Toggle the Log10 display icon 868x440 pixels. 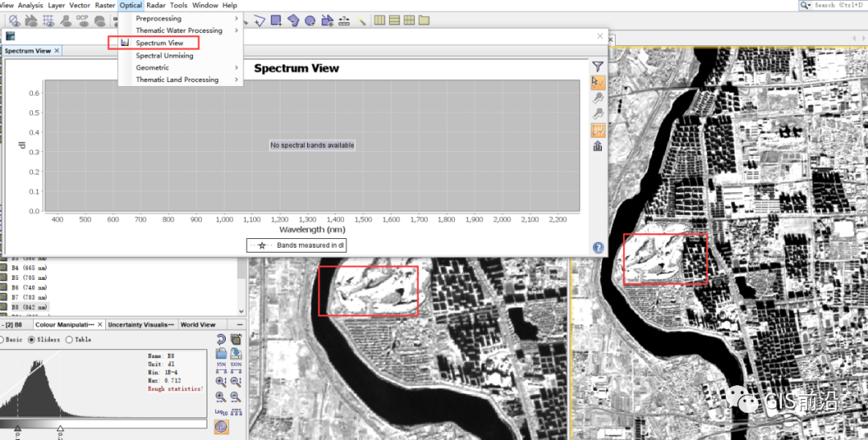221,412
